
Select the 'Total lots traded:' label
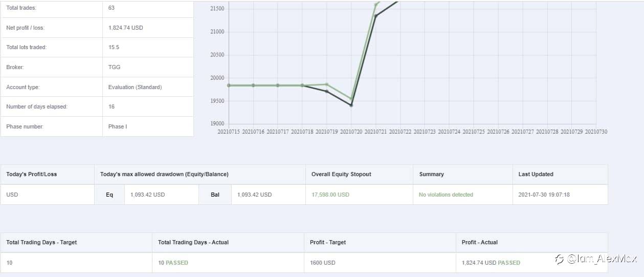click(26, 47)
